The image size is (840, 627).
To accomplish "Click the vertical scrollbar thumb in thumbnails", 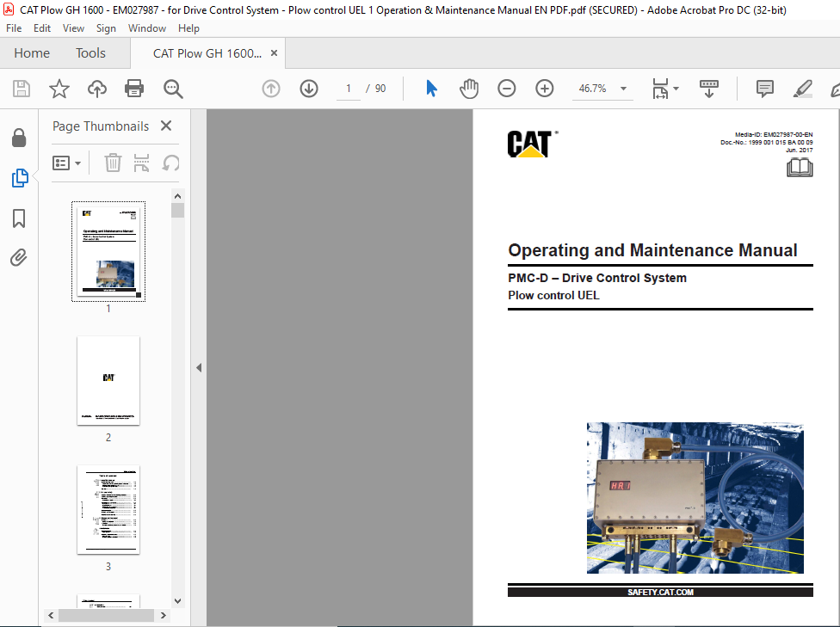I will (178, 210).
